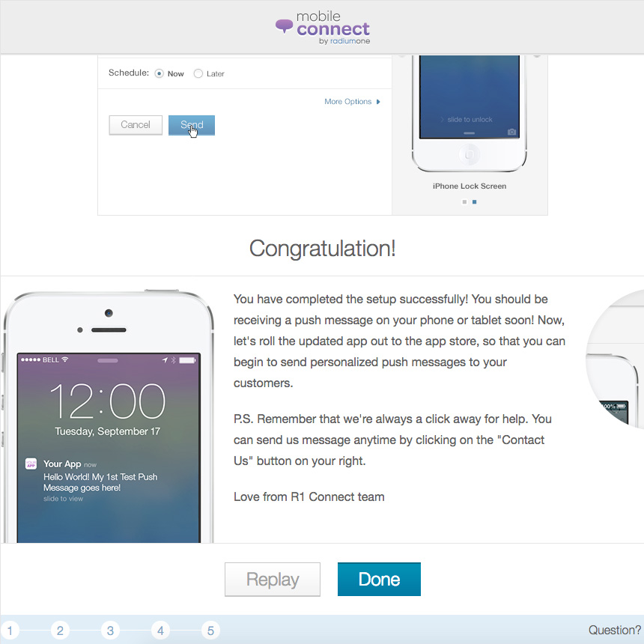Select the second blue preview carousel dot

coord(474,201)
